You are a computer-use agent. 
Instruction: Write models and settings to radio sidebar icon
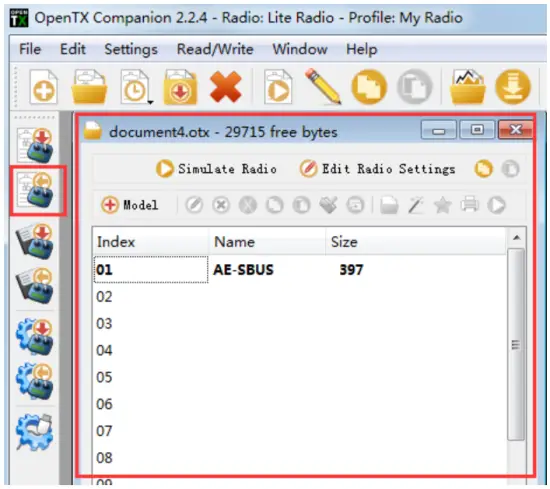click(x=35, y=145)
